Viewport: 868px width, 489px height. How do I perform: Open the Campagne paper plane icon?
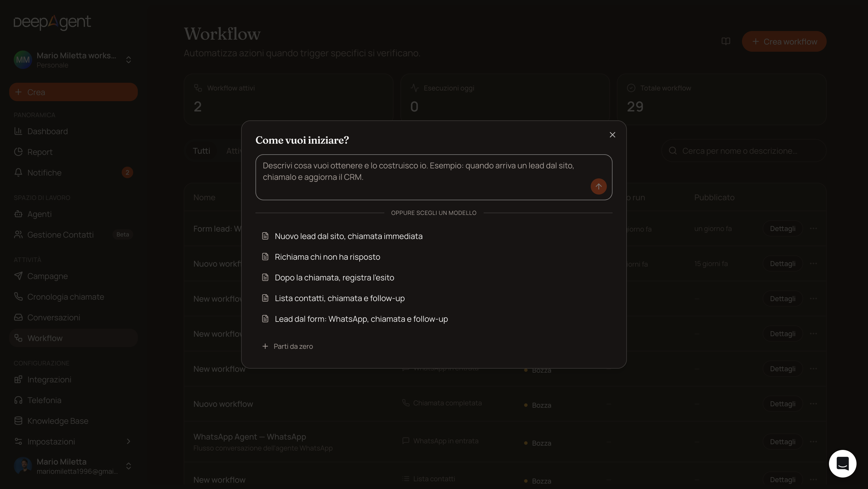pyautogui.click(x=18, y=276)
